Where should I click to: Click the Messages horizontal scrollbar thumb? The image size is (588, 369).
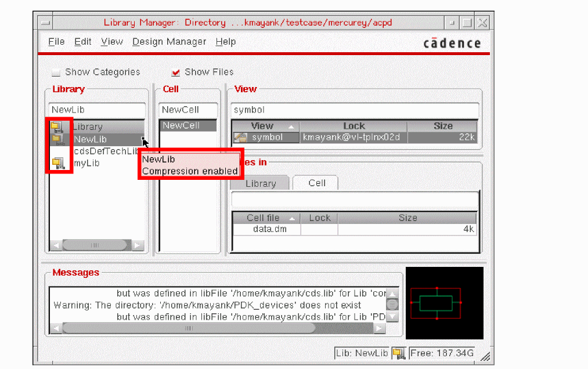tap(189, 328)
